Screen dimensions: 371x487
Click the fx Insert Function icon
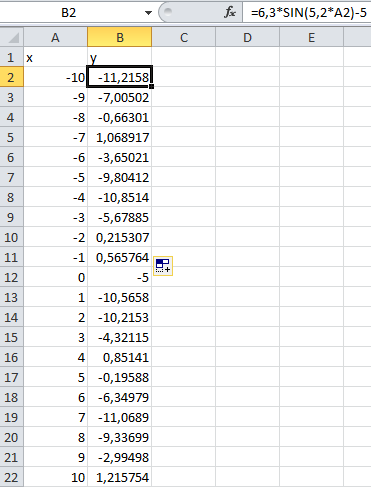pos(230,13)
